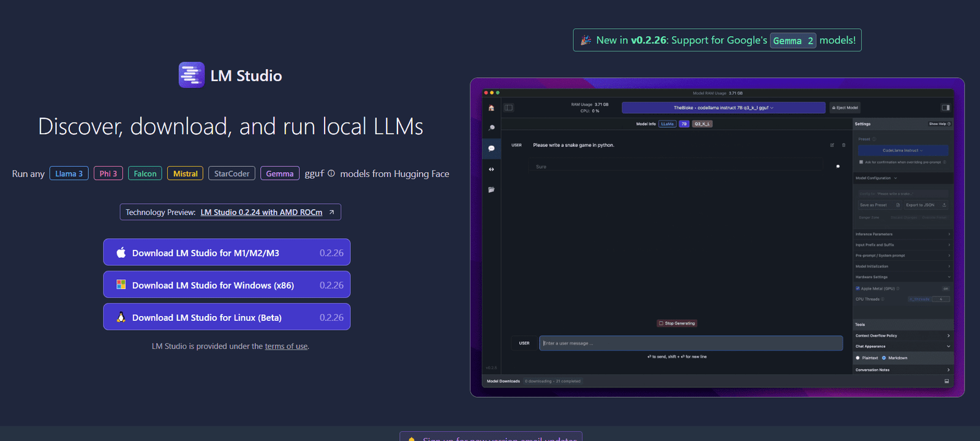Click the edit icon on user message

click(x=832, y=145)
